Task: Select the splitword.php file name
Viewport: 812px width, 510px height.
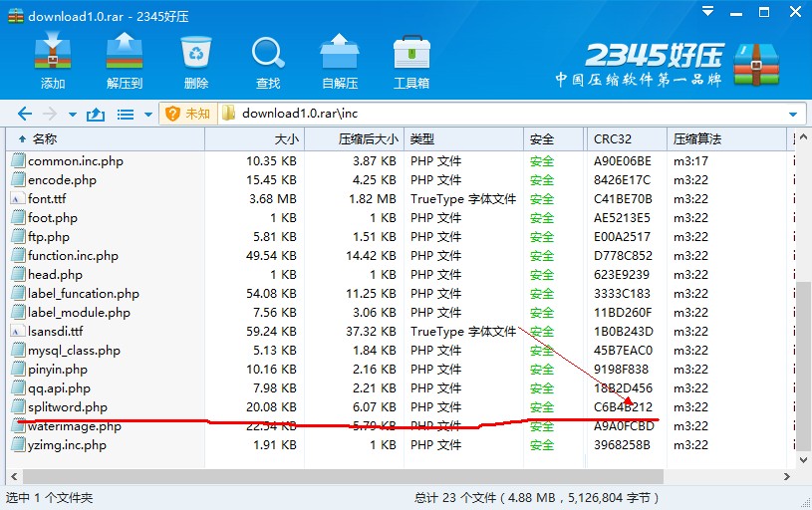Action: tap(68, 407)
